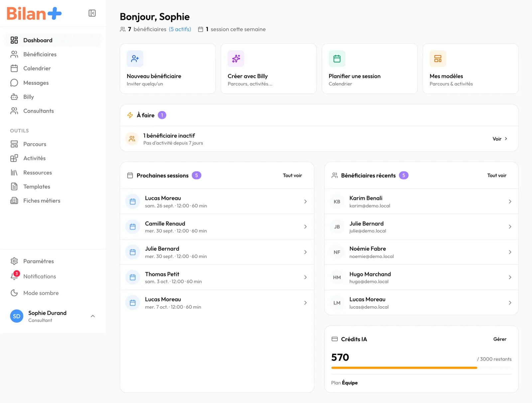
Task: Click Gérer in Crédits IA card
Action: click(500, 339)
